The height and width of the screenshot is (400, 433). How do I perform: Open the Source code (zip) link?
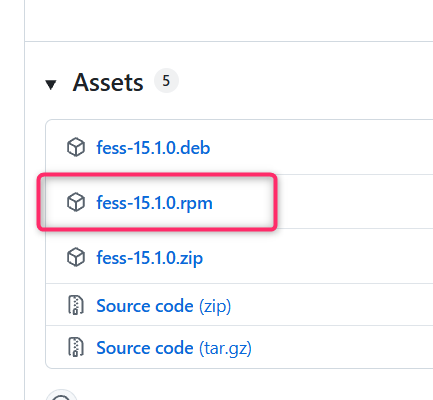coord(164,306)
